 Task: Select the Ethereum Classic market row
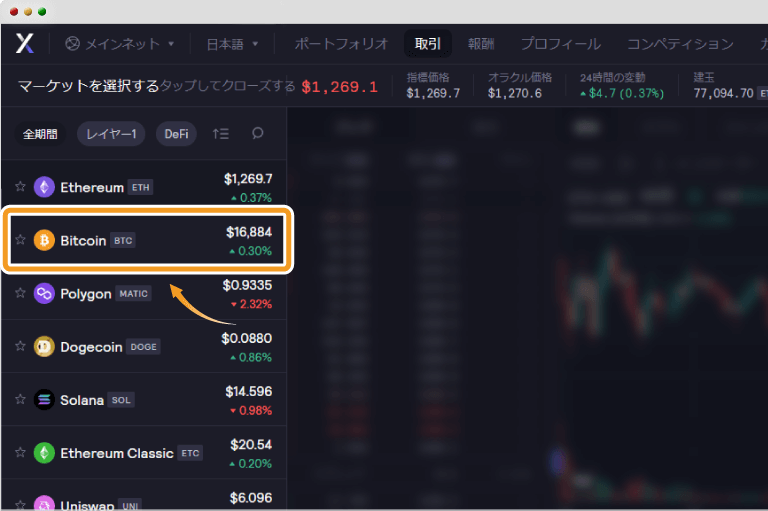[x=144, y=452]
